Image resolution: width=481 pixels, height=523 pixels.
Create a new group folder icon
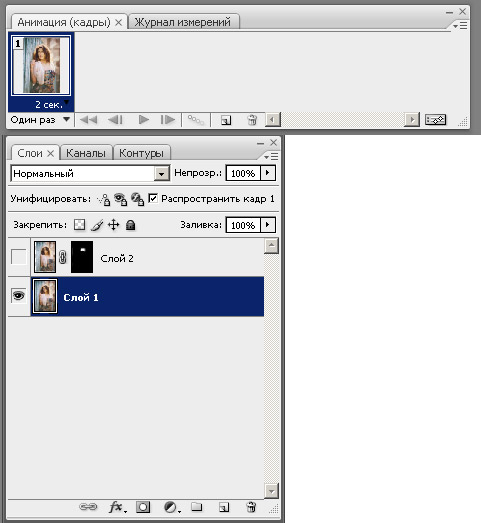coord(197,507)
